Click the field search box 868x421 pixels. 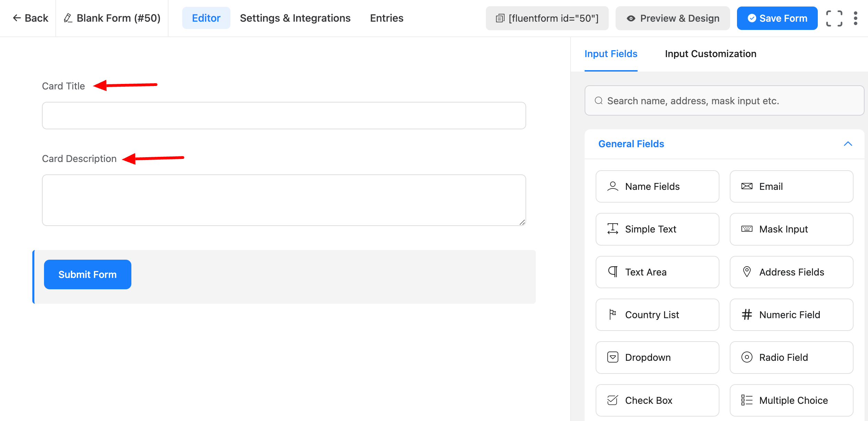(724, 101)
